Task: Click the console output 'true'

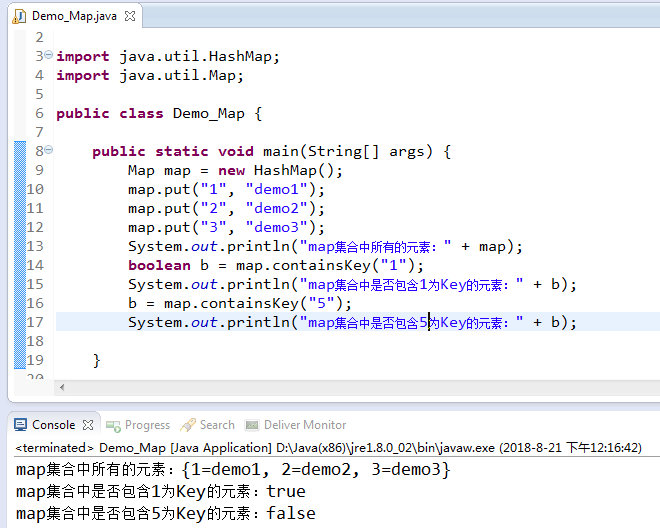Action: 286,491
